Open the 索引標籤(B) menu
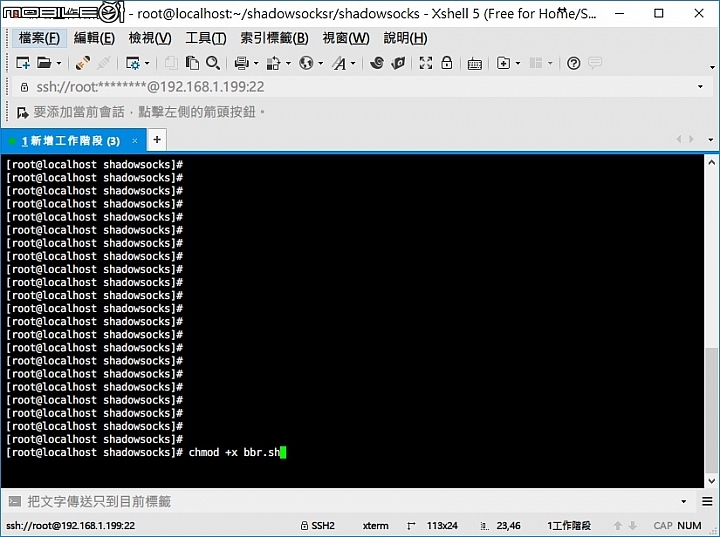 click(x=275, y=38)
